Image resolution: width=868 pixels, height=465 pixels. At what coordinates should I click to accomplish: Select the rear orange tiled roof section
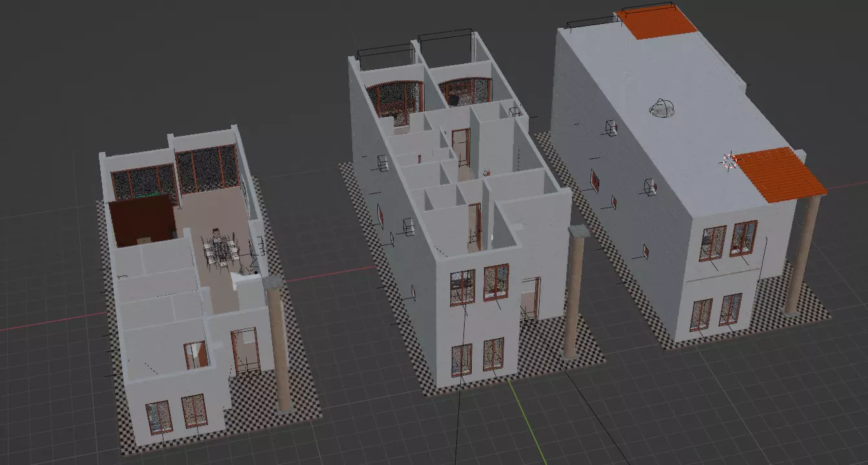(656, 21)
